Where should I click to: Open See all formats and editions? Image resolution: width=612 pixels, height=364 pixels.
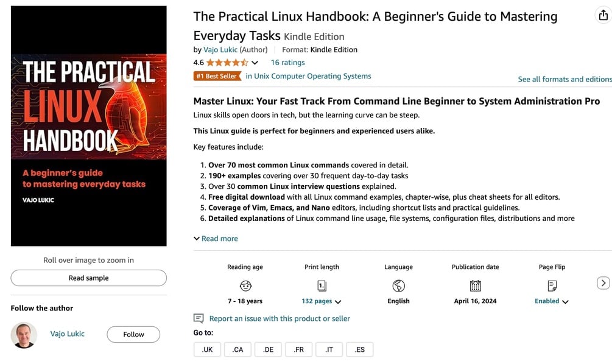point(565,79)
